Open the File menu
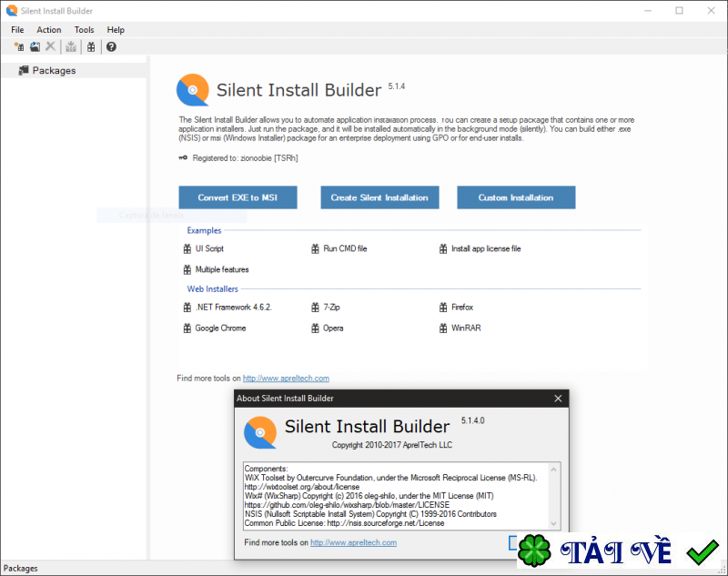The width and height of the screenshot is (728, 576). point(17,30)
